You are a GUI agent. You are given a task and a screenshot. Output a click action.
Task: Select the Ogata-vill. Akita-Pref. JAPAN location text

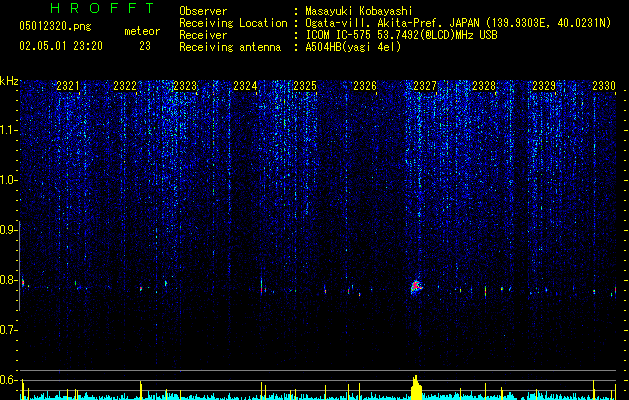458,23
